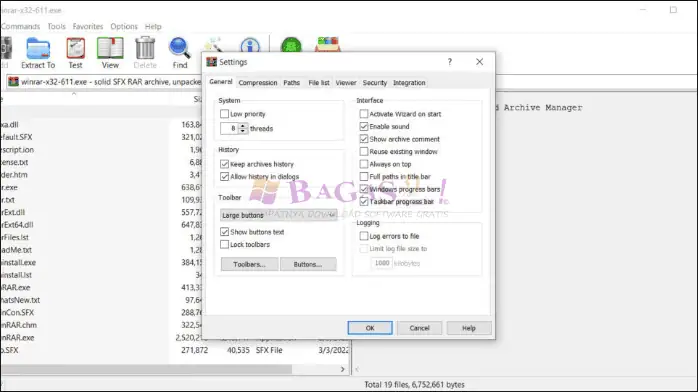
Task: Open the Commands menu
Action: 20,27
